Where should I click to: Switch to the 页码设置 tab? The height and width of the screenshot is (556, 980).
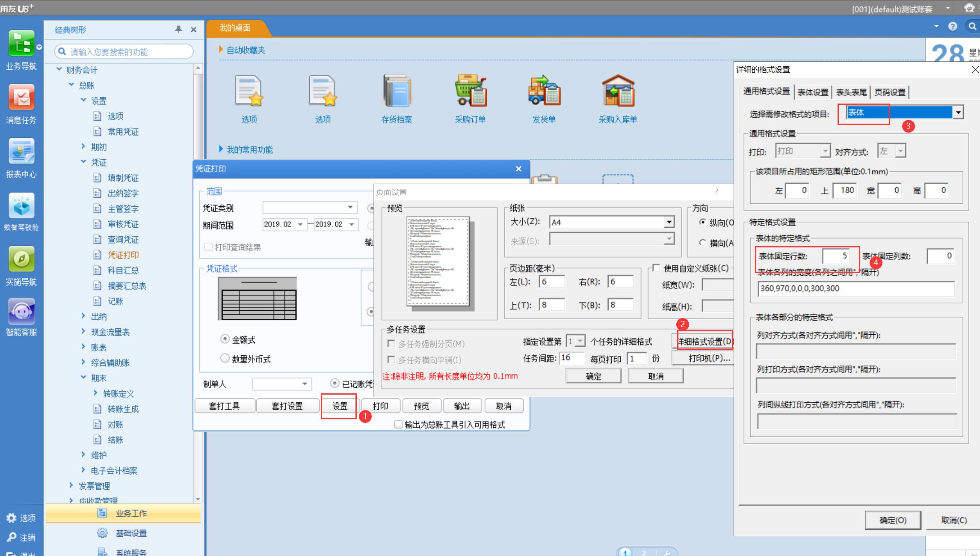(x=890, y=92)
